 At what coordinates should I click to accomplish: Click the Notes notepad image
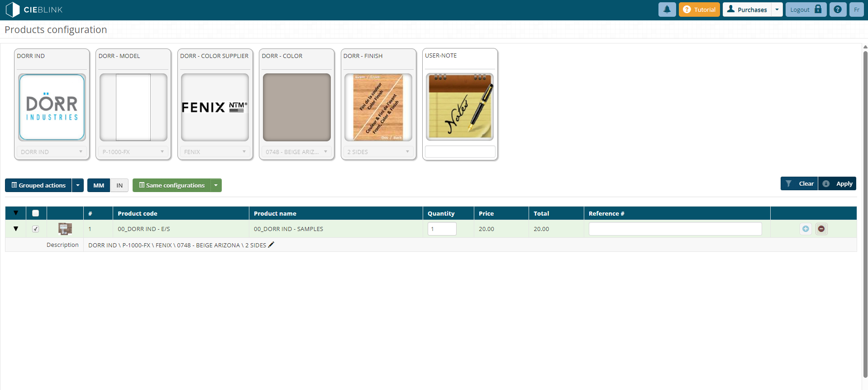(460, 107)
